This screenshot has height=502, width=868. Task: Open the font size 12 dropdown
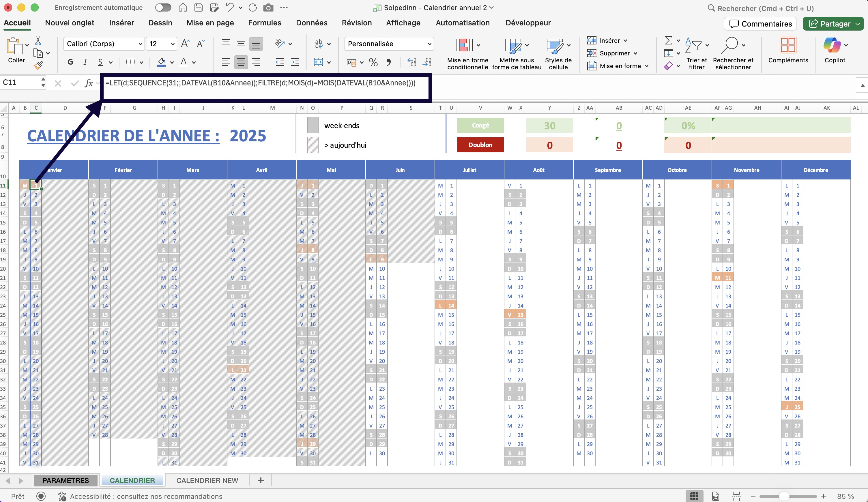173,44
